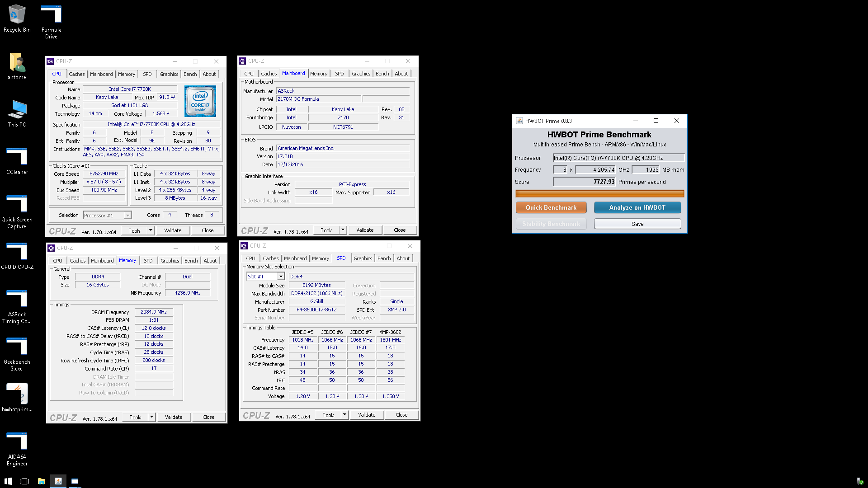Open the Recycle Bin desktop icon

click(17, 19)
